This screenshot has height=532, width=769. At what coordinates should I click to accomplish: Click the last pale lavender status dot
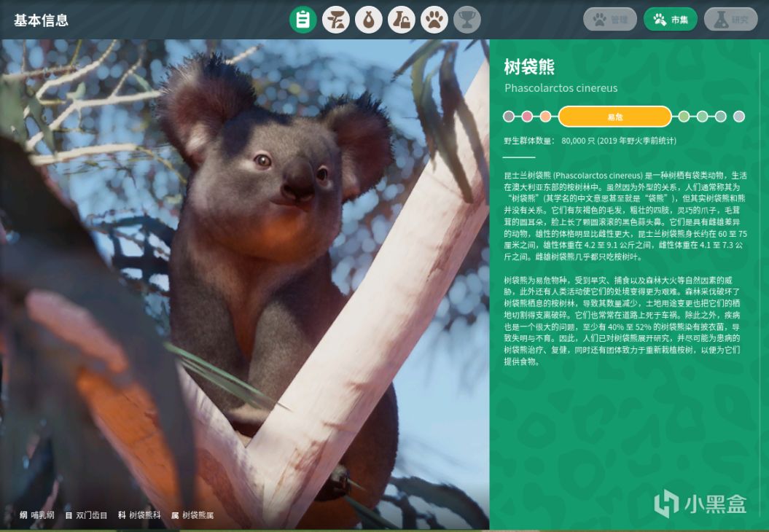tap(739, 117)
